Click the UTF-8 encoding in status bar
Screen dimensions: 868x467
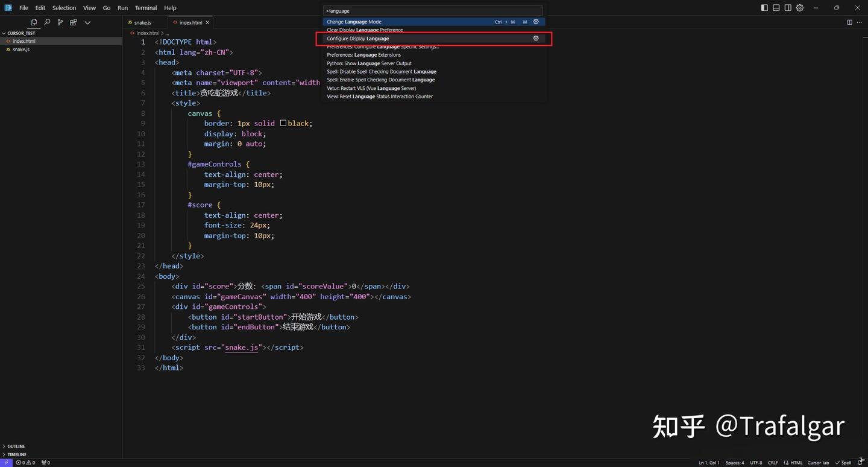pyautogui.click(x=756, y=463)
